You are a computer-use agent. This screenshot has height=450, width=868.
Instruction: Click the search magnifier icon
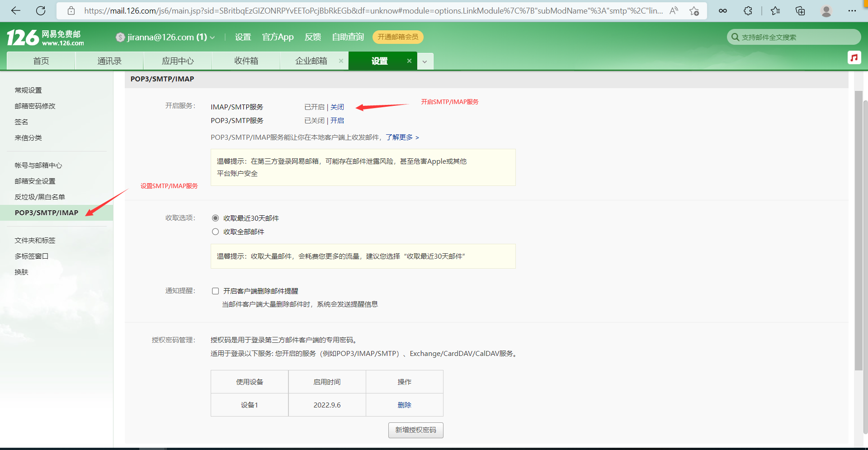[x=735, y=37]
